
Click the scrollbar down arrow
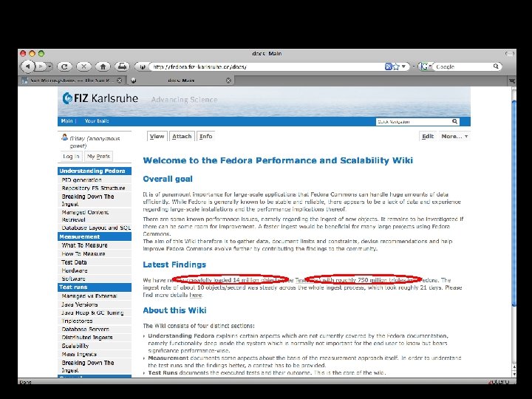point(514,374)
